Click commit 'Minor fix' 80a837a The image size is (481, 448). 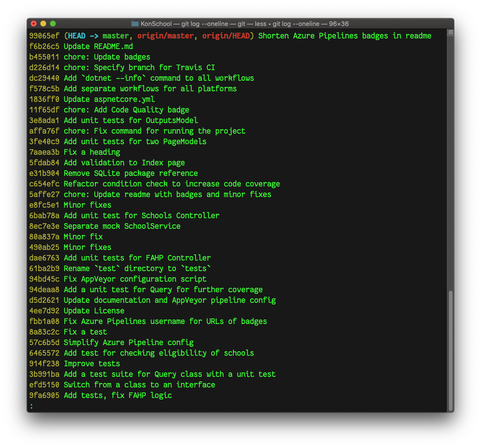pos(83,237)
